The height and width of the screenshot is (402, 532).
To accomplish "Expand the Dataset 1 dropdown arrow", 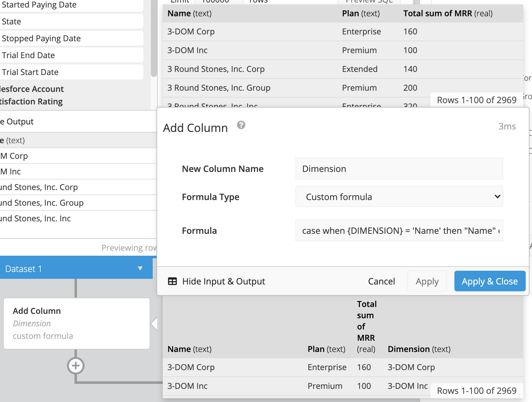I will coord(140,268).
